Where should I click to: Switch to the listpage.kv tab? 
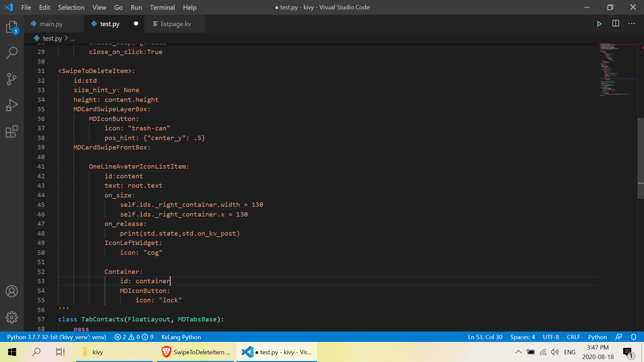pyautogui.click(x=175, y=24)
